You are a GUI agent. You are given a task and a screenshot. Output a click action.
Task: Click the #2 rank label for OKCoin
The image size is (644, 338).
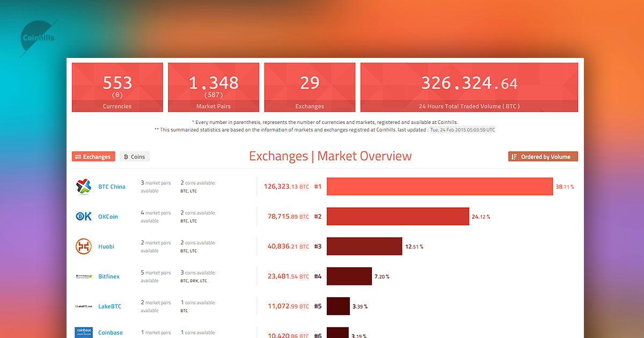(318, 217)
